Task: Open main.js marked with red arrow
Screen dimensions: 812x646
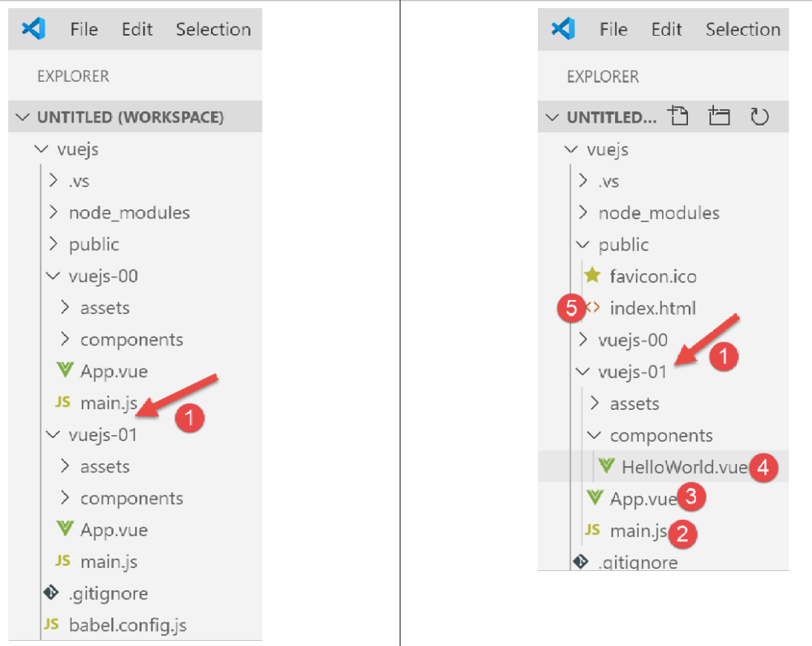Action: point(109,403)
